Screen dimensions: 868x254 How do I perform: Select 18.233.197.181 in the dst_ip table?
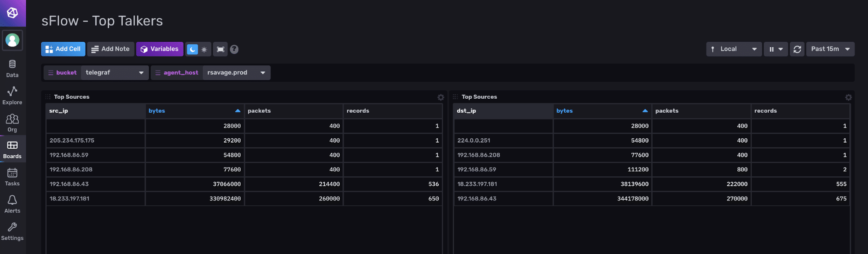[x=477, y=184]
